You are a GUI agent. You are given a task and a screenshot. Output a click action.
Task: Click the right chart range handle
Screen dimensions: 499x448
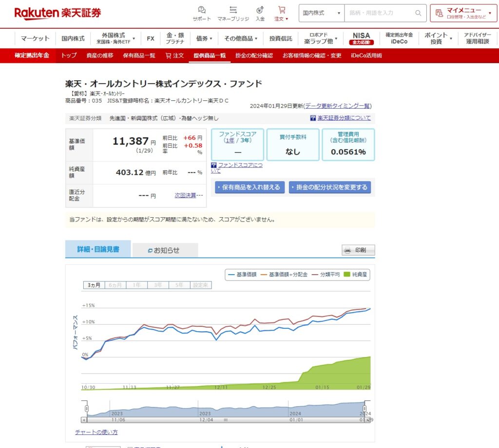[365, 409]
